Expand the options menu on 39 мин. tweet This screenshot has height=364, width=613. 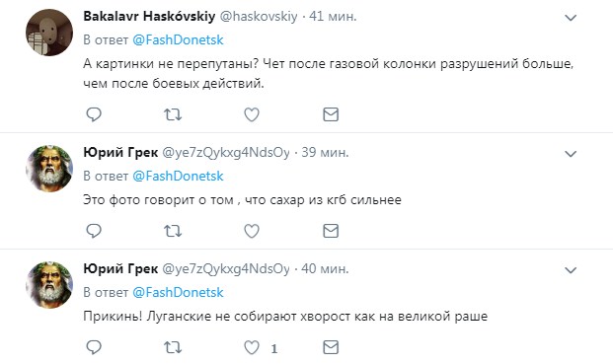(571, 154)
